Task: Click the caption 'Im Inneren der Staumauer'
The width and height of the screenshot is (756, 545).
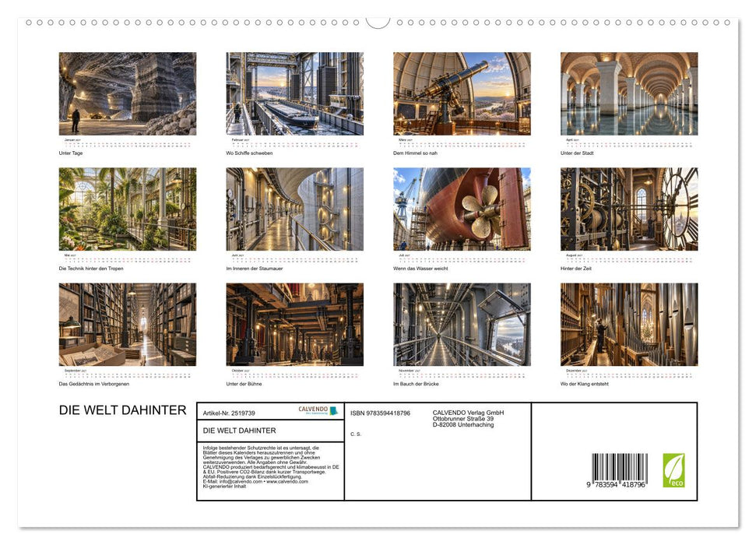Action: point(255,268)
